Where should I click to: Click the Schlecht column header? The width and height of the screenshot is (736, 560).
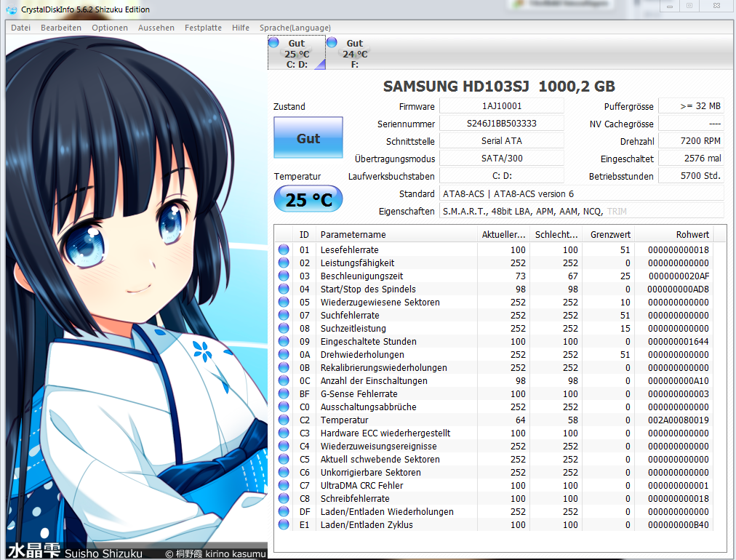tap(556, 234)
